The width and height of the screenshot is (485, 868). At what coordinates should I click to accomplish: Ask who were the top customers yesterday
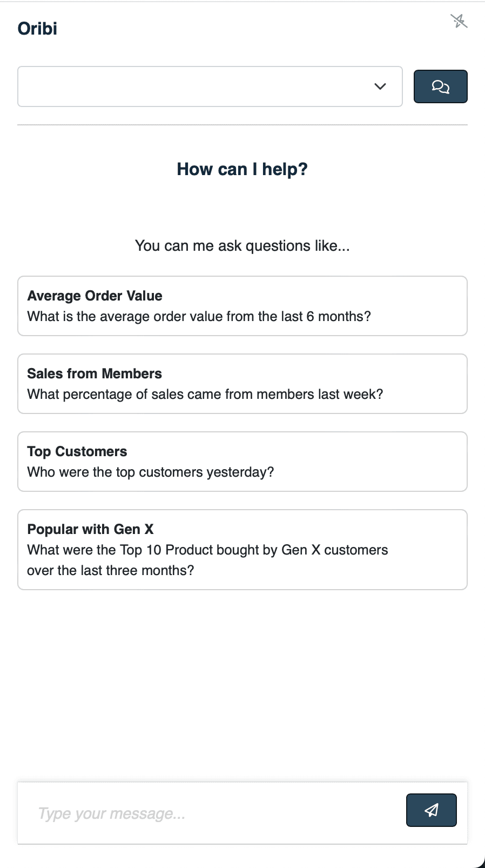click(x=151, y=472)
